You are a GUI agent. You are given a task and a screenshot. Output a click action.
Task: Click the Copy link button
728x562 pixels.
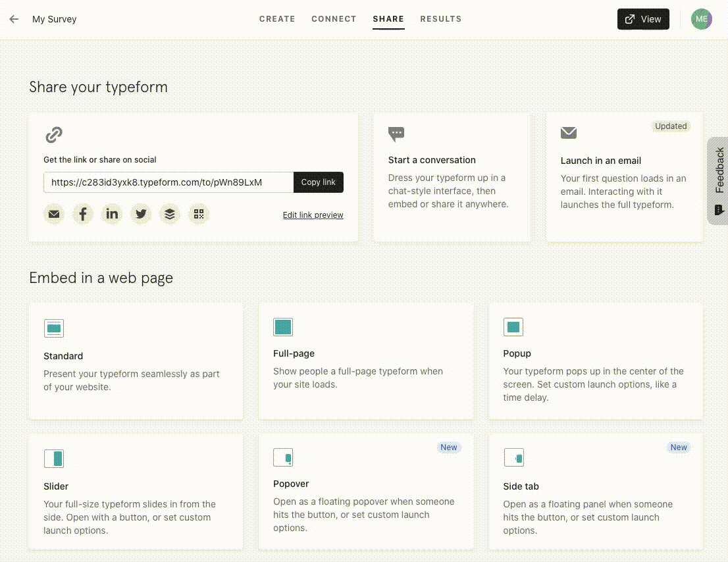[318, 182]
